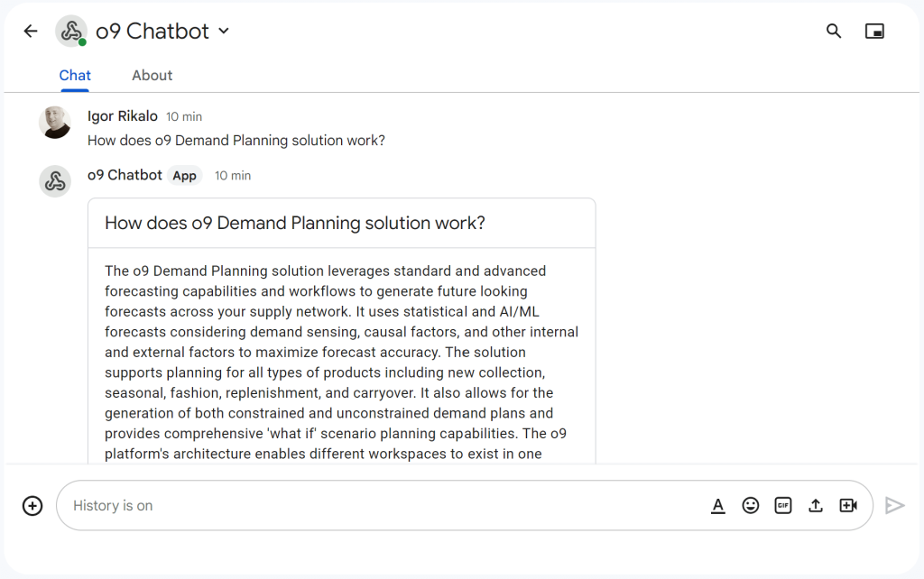Click the o9 Chatbot message avatar
The height and width of the screenshot is (579, 924).
(55, 181)
